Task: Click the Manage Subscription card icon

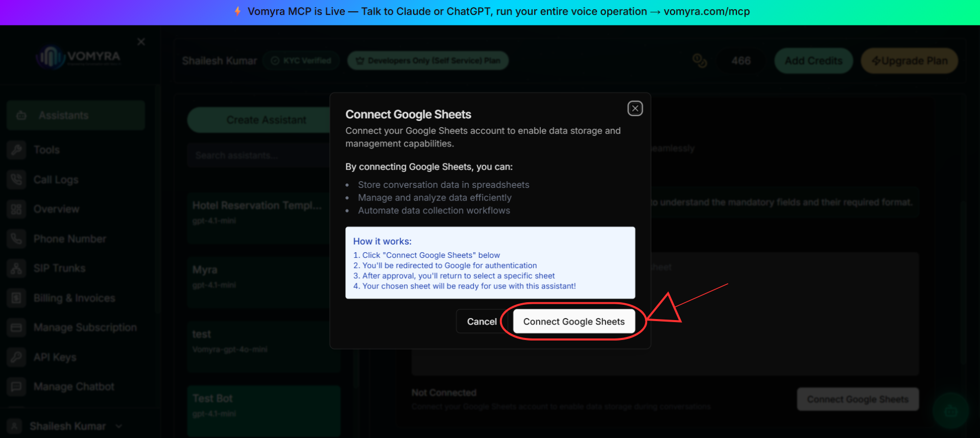Action: (x=16, y=328)
